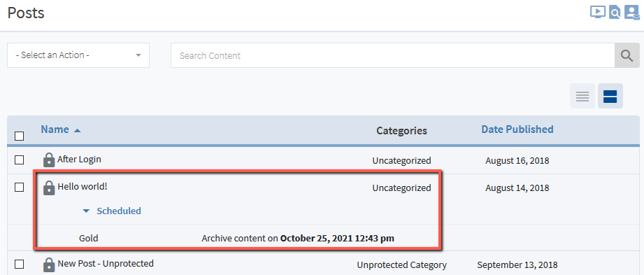Click the lock icon beside Hello world!

click(49, 188)
